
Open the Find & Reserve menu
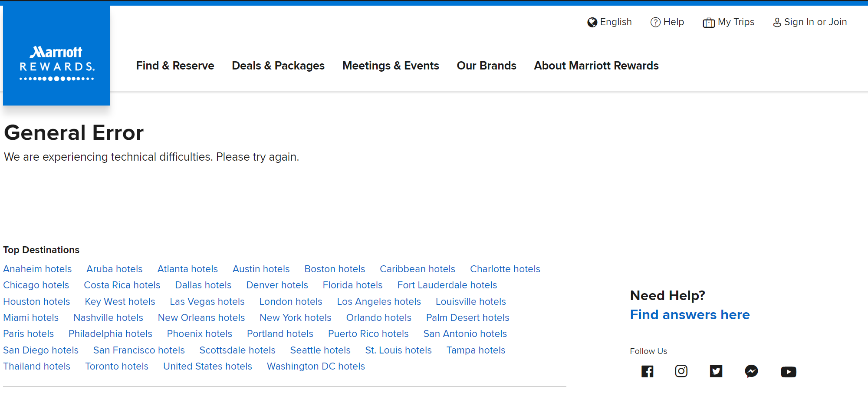pos(175,66)
